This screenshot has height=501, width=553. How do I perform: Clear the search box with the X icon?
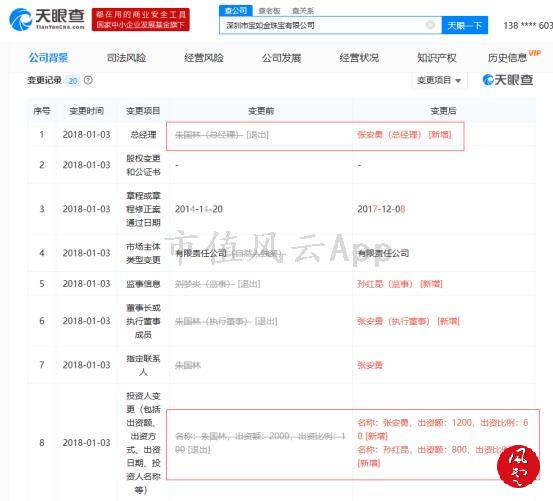click(430, 25)
